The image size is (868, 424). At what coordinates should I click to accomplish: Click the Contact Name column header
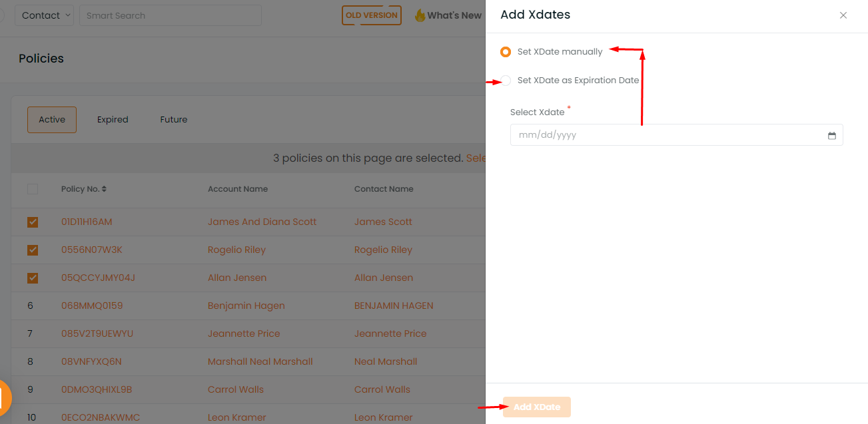coord(384,189)
